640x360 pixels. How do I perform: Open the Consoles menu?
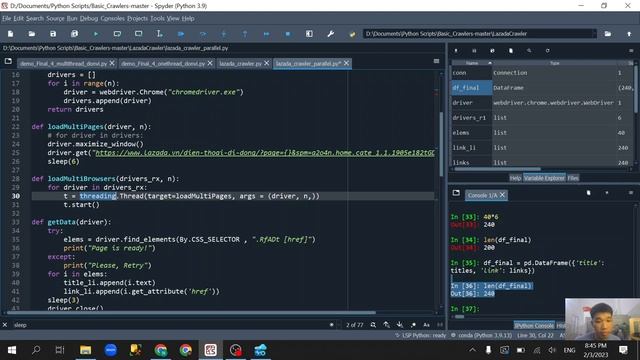point(112,18)
